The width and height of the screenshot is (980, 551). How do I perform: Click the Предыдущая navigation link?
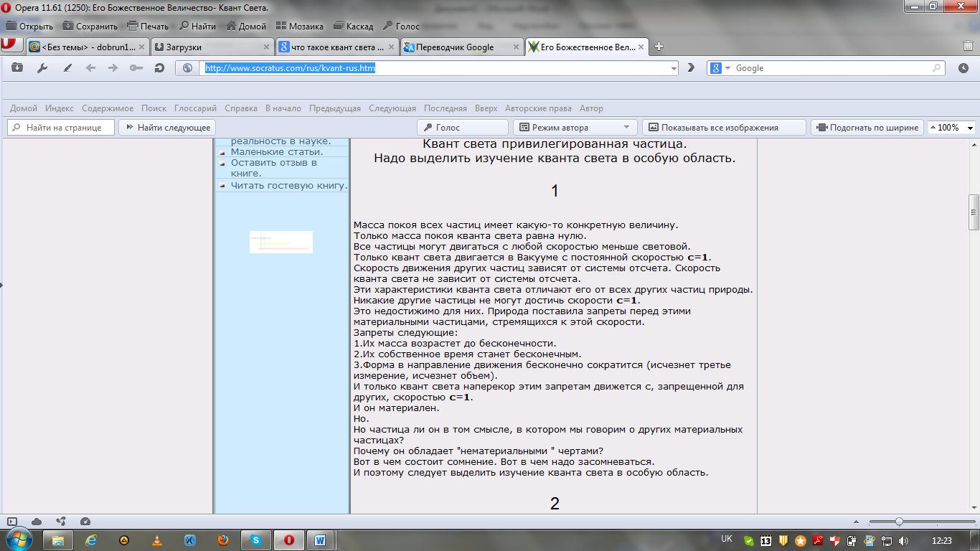(x=335, y=108)
